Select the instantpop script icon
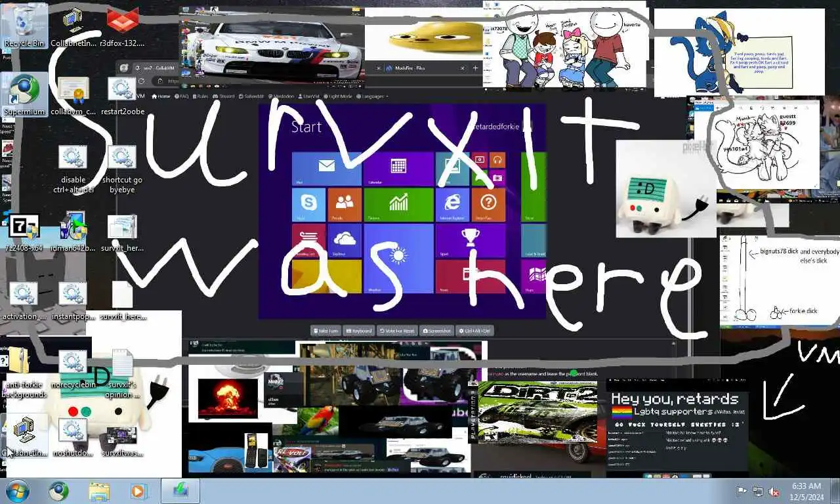This screenshot has height=504, width=840. (x=73, y=301)
